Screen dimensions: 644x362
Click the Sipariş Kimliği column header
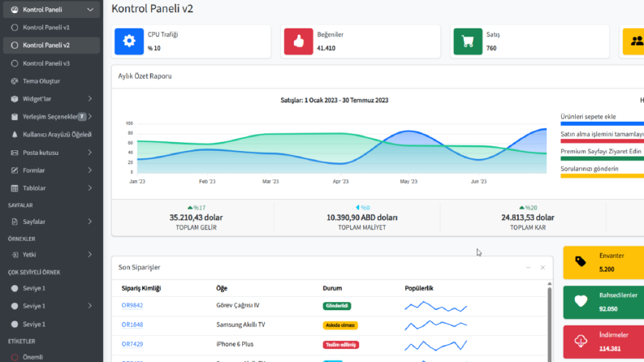[x=141, y=288]
